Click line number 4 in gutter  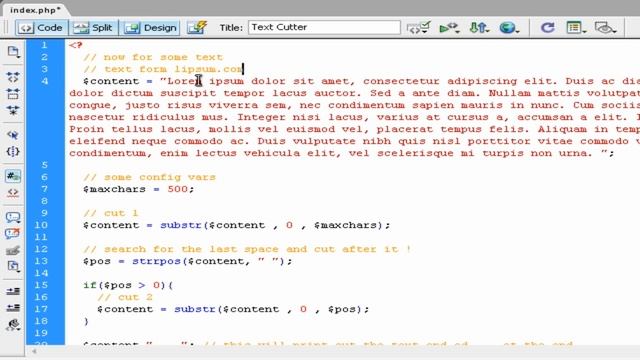click(44, 81)
